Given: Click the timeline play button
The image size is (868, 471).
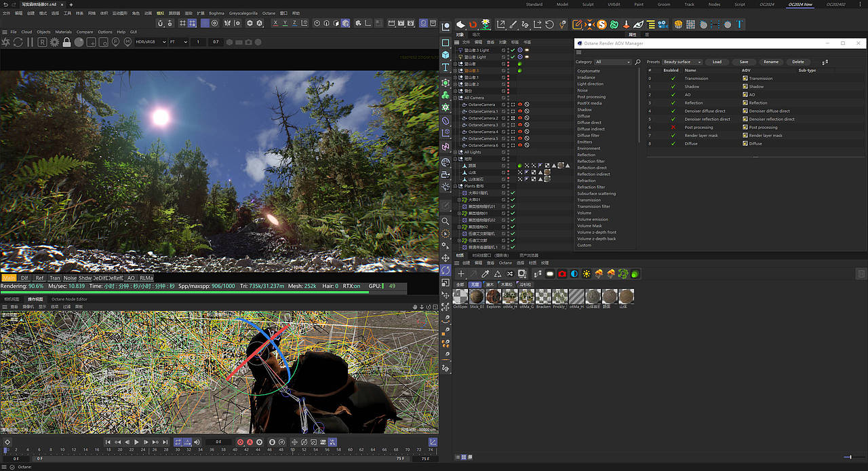Looking at the screenshot, I should coord(136,442).
